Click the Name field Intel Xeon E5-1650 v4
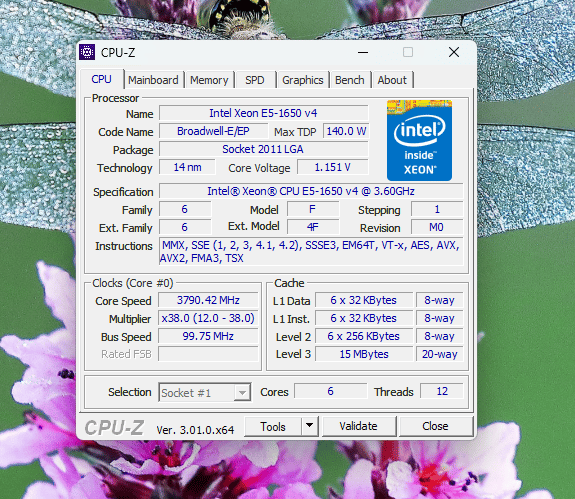575x499 pixels. point(263,113)
